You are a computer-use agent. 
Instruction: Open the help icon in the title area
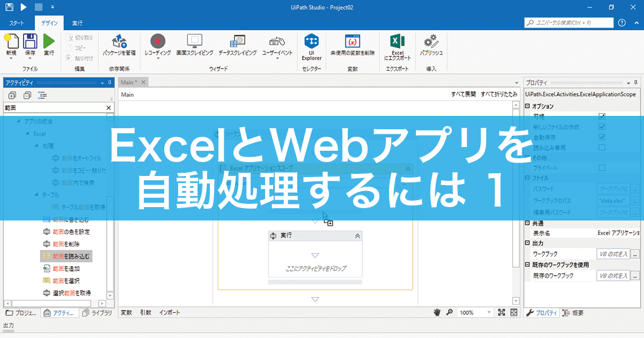(x=622, y=23)
